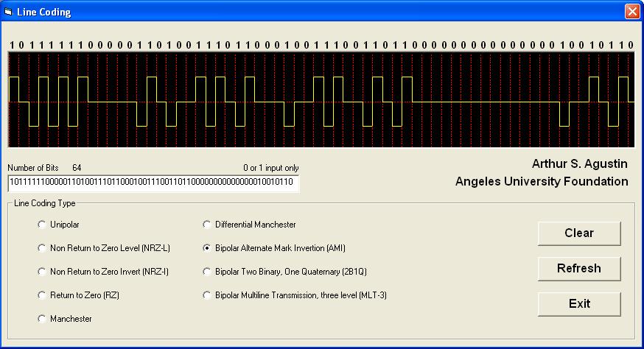
Task: Exit the application with Exit button
Action: pos(578,303)
